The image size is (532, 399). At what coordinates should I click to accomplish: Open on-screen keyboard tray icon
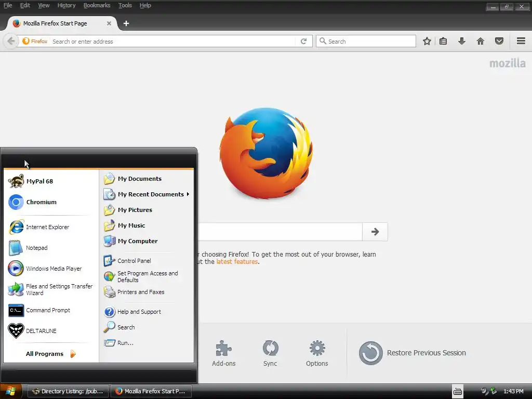tap(458, 392)
